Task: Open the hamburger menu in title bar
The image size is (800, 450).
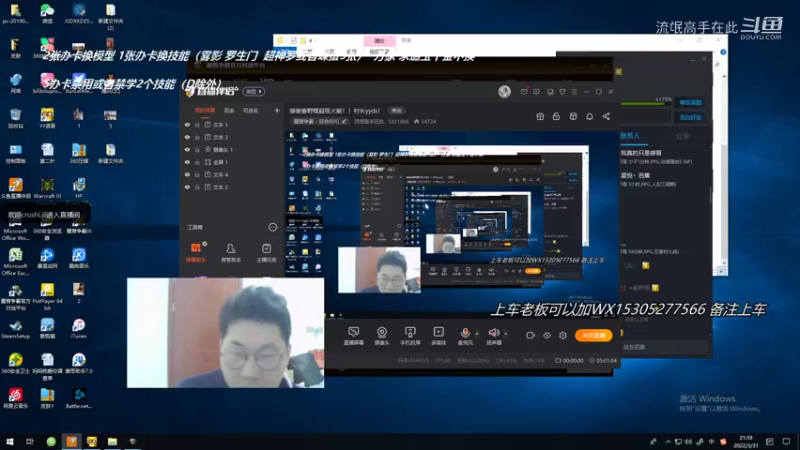Action: [x=574, y=92]
